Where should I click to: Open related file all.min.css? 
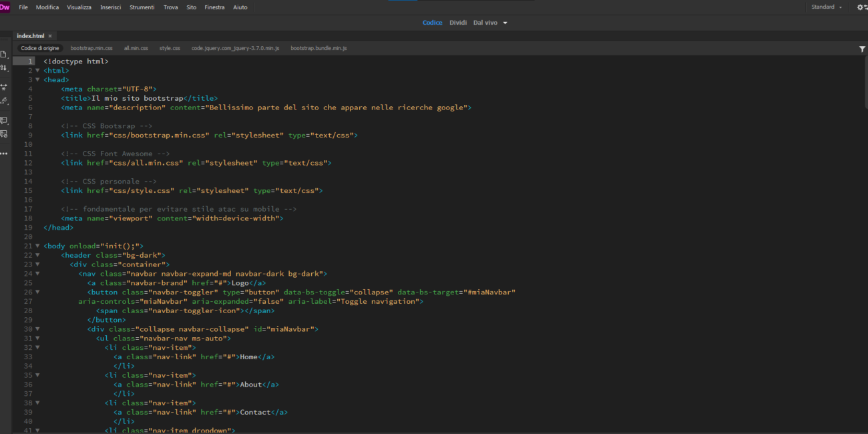[x=136, y=48]
